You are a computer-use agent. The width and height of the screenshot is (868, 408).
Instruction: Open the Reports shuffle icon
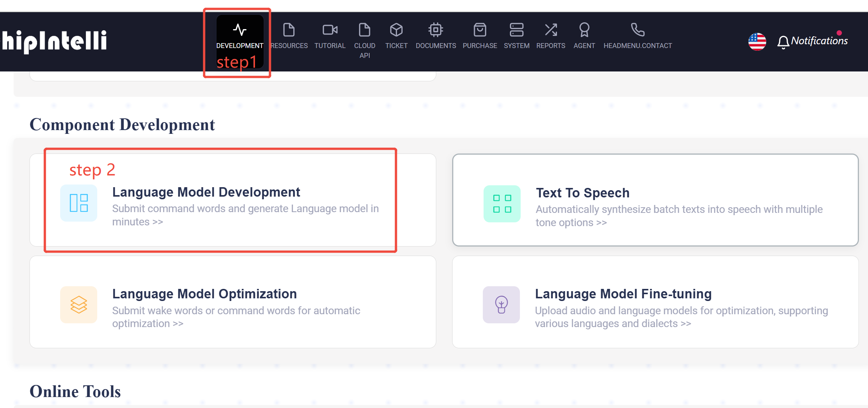click(551, 30)
